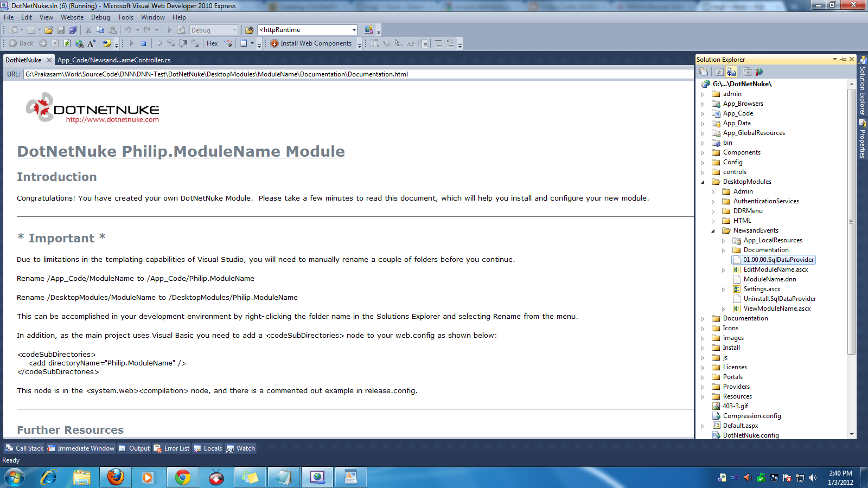868x488 pixels.
Task: Click the URL address field
Action: pos(358,74)
